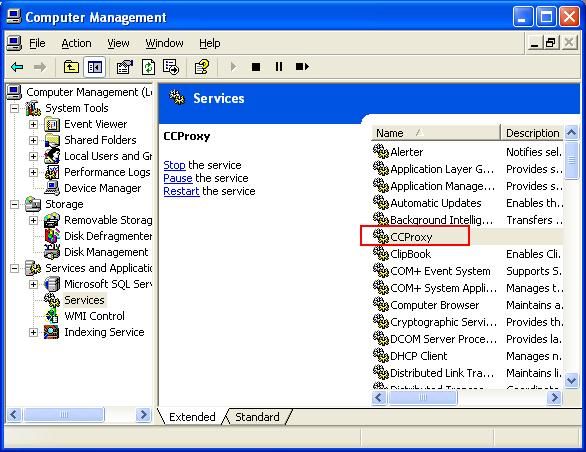Click the Up one level folder icon
Screen dimensions: 586x452
[71, 67]
